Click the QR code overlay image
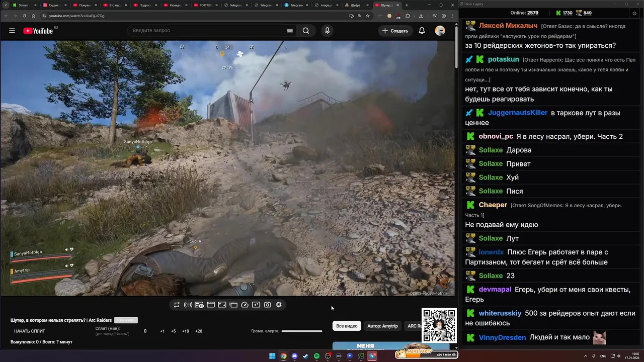This screenshot has height=362, width=644. tap(439, 325)
